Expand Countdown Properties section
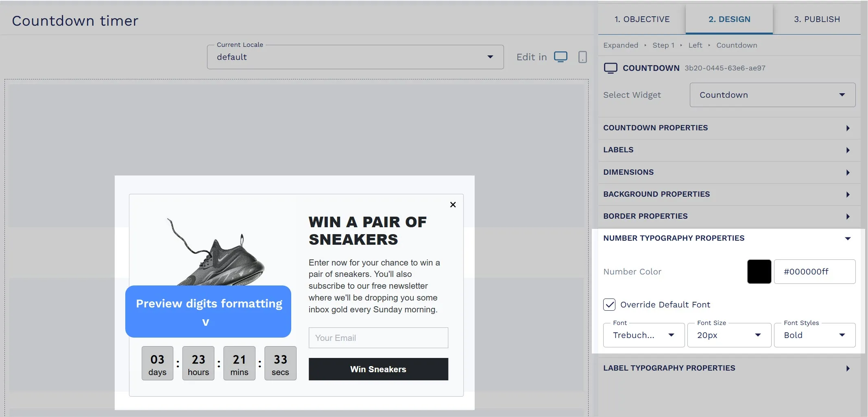The height and width of the screenshot is (417, 868). [x=729, y=128]
